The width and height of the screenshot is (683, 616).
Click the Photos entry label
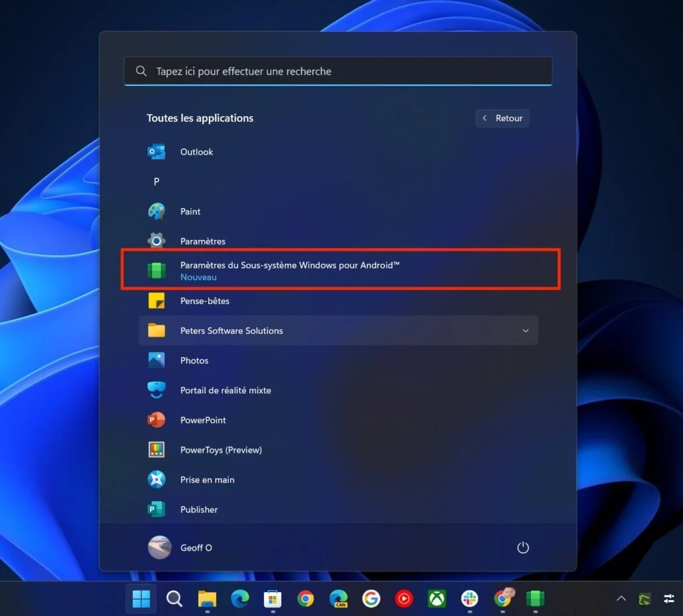click(x=194, y=361)
